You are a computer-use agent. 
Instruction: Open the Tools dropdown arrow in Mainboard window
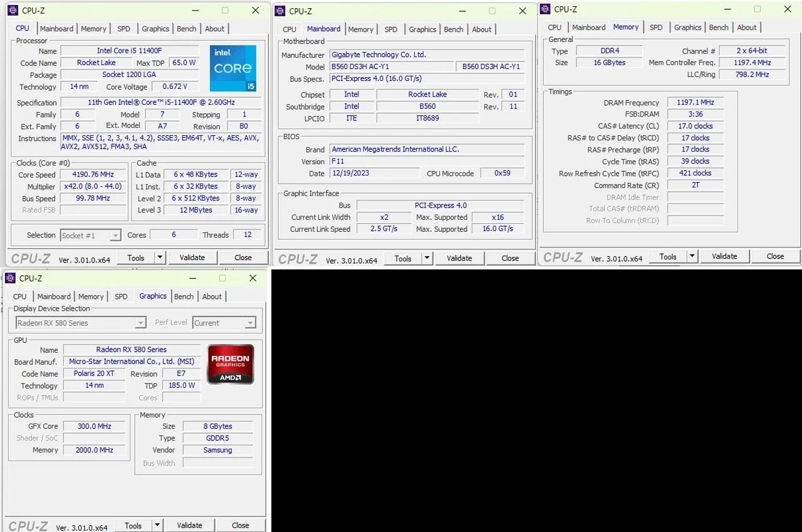[427, 258]
